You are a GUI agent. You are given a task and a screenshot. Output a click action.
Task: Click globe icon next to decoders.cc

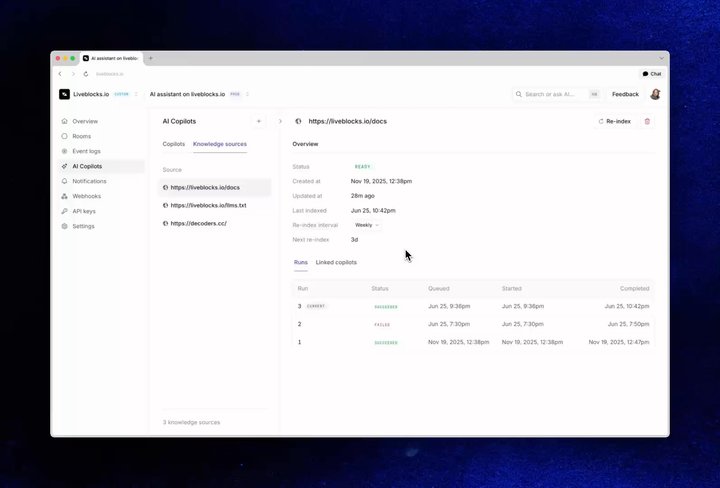tap(165, 224)
